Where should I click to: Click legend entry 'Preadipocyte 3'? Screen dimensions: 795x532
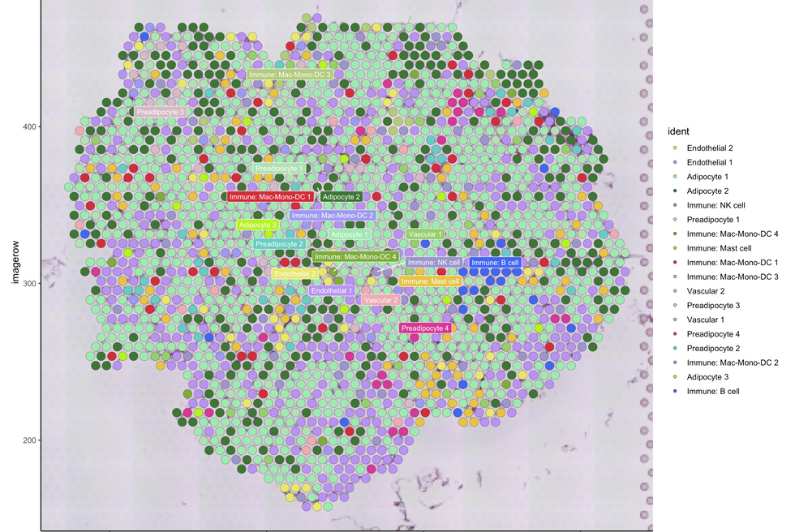[x=713, y=306]
